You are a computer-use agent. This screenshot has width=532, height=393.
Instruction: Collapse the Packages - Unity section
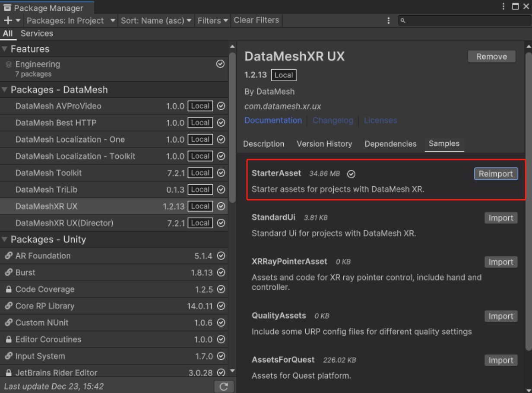click(5, 240)
